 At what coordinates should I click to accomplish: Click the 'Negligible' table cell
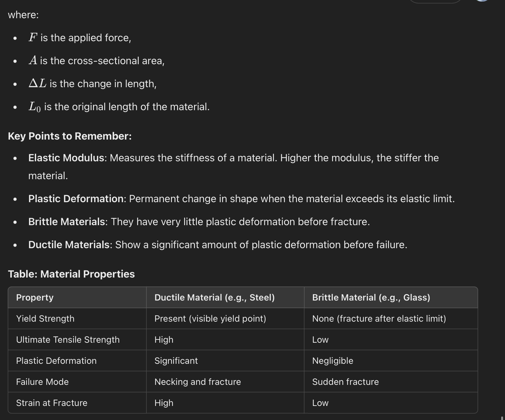coord(333,361)
